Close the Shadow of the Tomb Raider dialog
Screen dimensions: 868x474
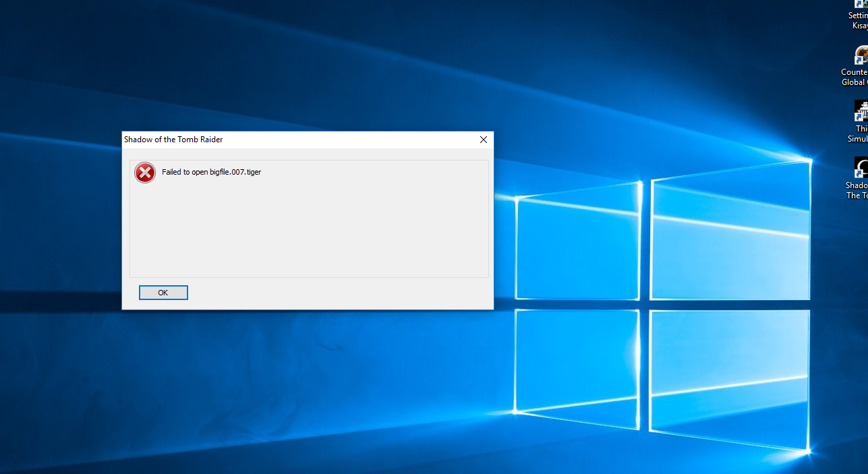[x=483, y=140]
